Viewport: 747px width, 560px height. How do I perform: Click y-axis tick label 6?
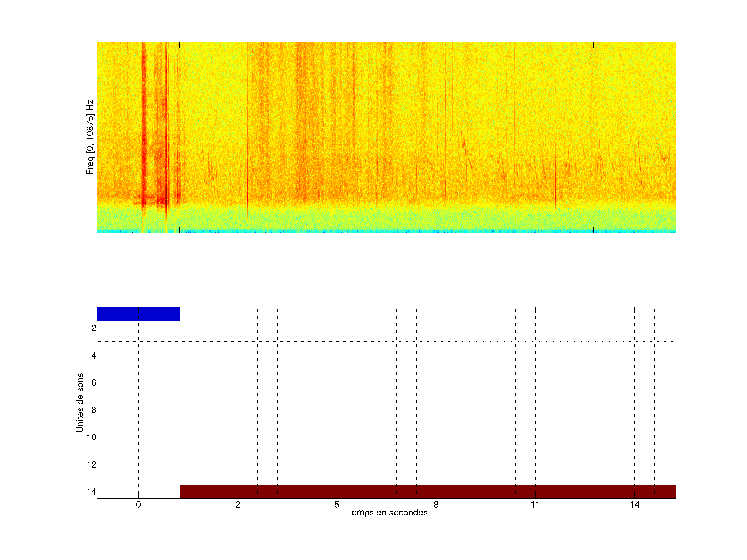pyautogui.click(x=94, y=382)
